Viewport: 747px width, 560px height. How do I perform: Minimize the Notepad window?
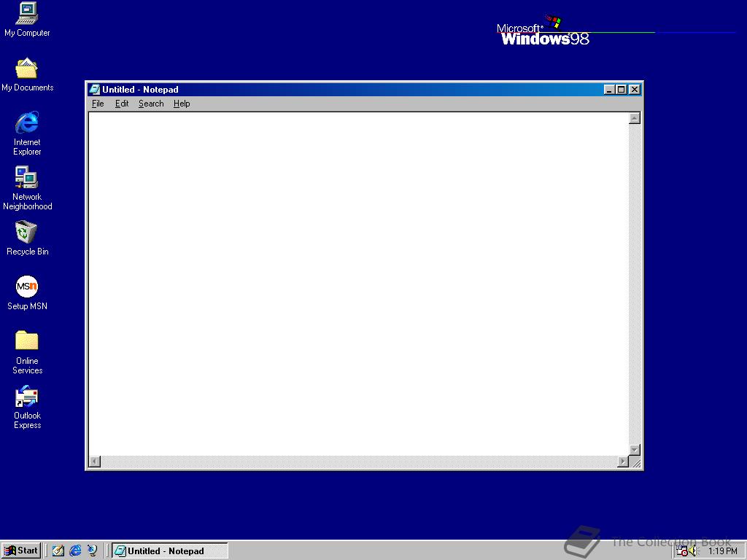[609, 90]
